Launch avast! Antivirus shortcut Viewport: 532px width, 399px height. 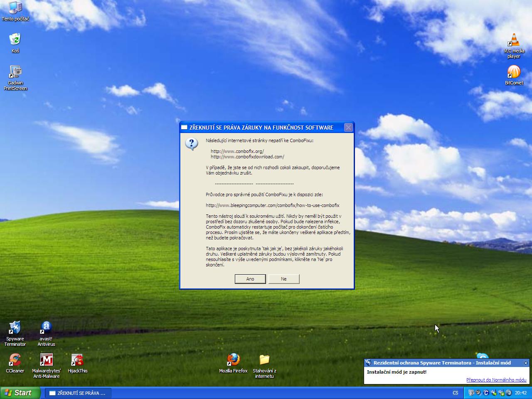click(x=46, y=328)
